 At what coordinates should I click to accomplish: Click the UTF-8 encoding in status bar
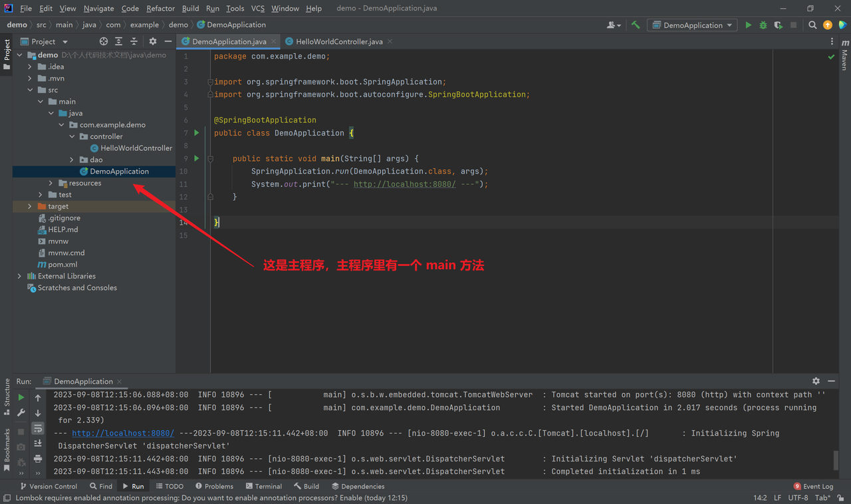coord(798,497)
